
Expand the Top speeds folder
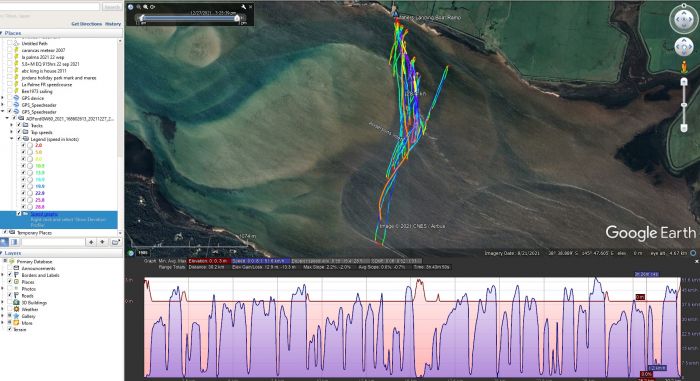(12, 132)
